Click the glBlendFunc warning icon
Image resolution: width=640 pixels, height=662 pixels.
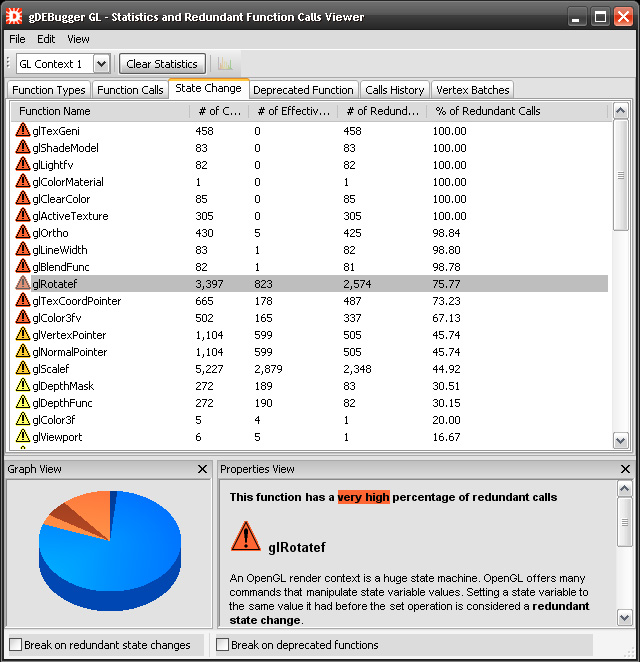tap(23, 266)
